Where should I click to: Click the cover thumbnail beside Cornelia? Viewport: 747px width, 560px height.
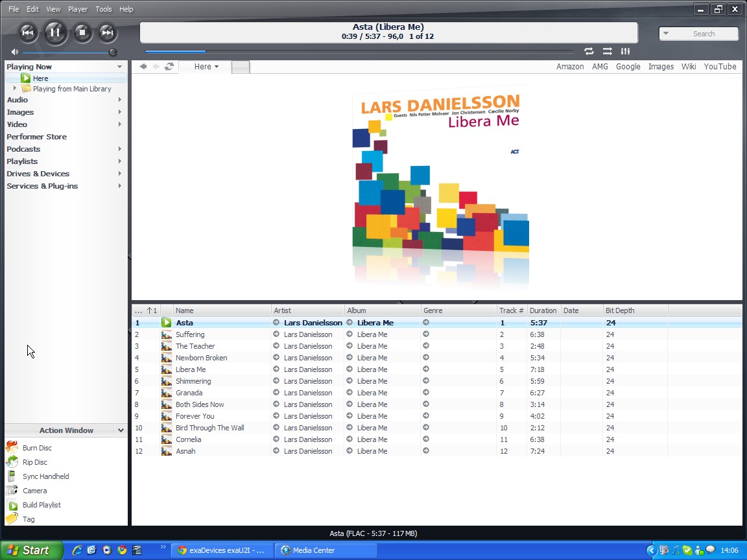click(x=166, y=439)
